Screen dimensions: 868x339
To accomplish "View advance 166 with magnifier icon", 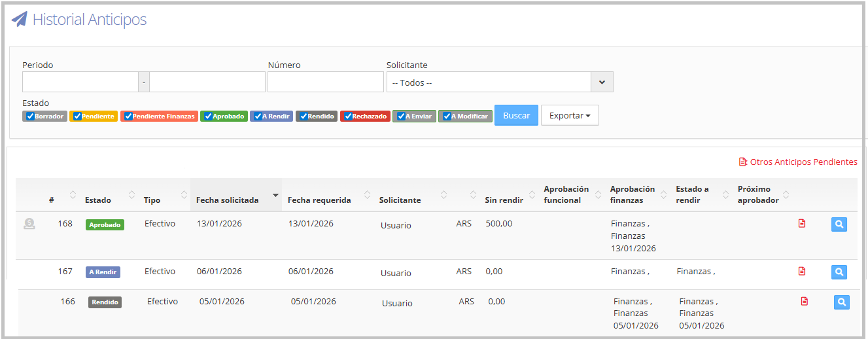I will click(x=842, y=302).
